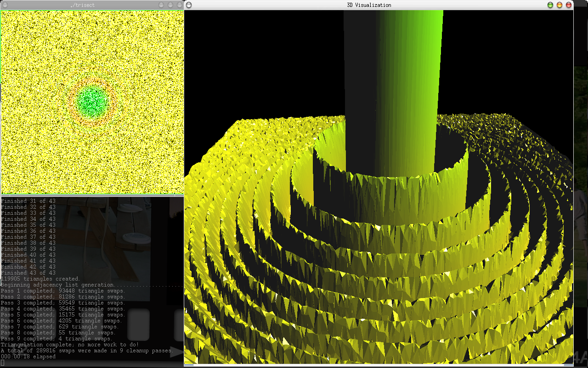
Task: Select line "Finished 37 of 43"
Action: pos(28,237)
